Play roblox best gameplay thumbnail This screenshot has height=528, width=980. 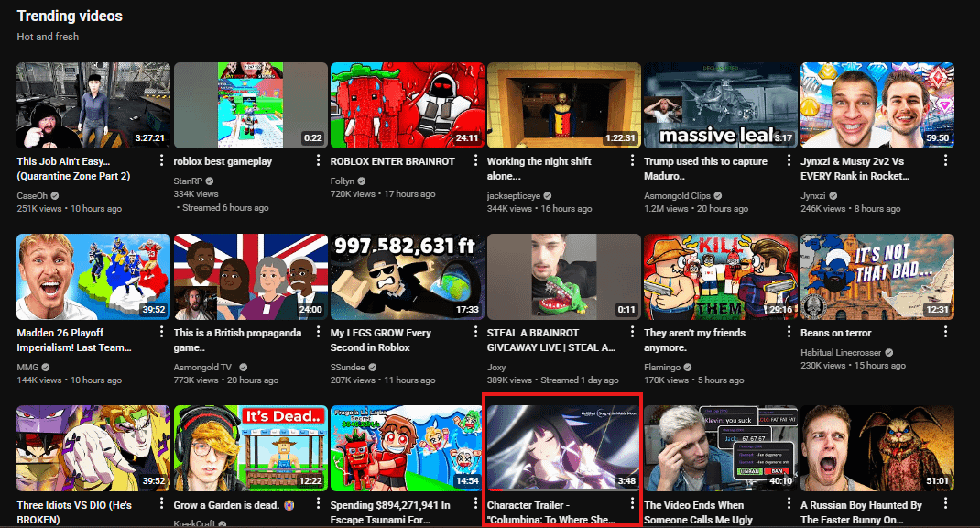tap(251, 105)
